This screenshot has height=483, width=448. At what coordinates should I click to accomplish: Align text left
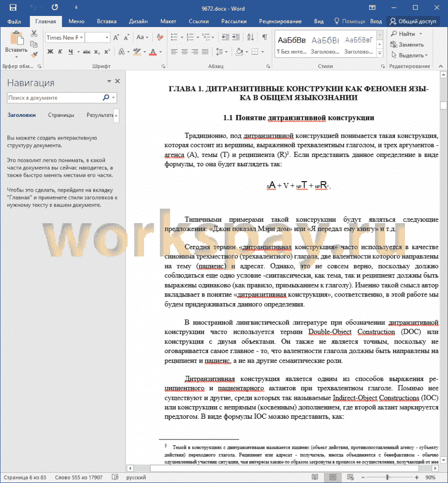174,52
